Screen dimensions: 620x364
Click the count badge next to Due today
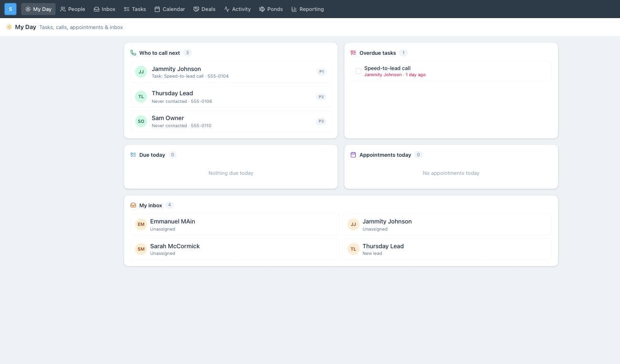pyautogui.click(x=172, y=155)
